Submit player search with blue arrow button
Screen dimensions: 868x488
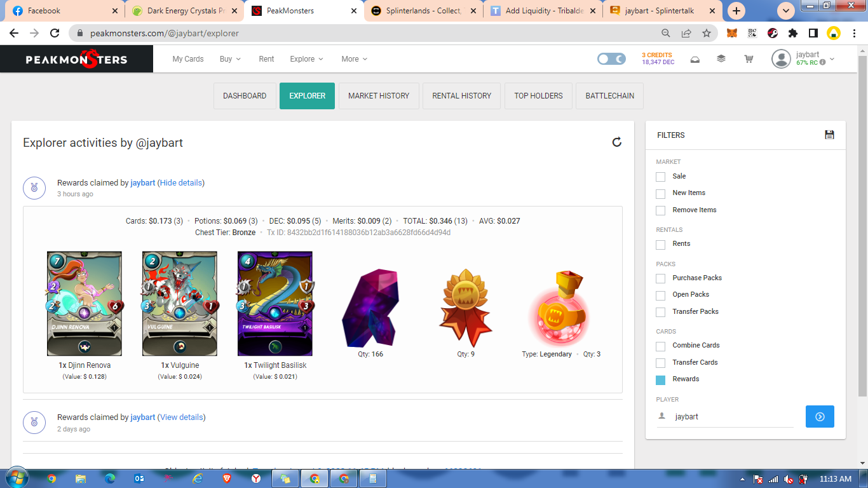point(820,417)
